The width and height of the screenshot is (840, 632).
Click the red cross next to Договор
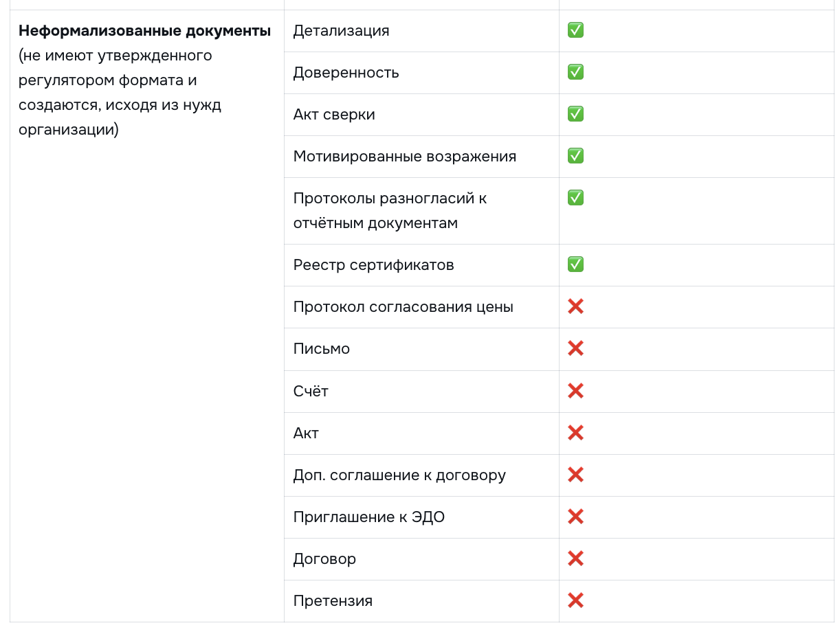(x=575, y=558)
